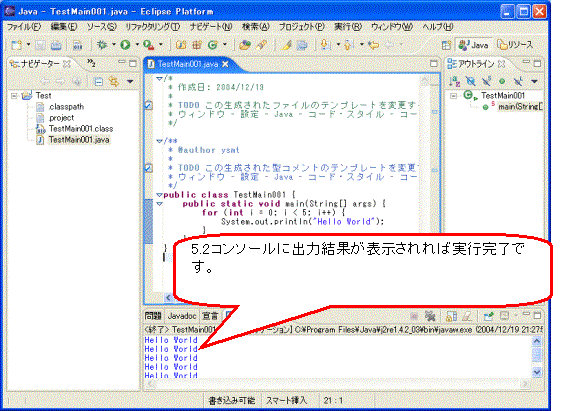Viewport: 565px width, 411px height.
Task: Click the Last Edit Location icon
Action: [x=373, y=45]
